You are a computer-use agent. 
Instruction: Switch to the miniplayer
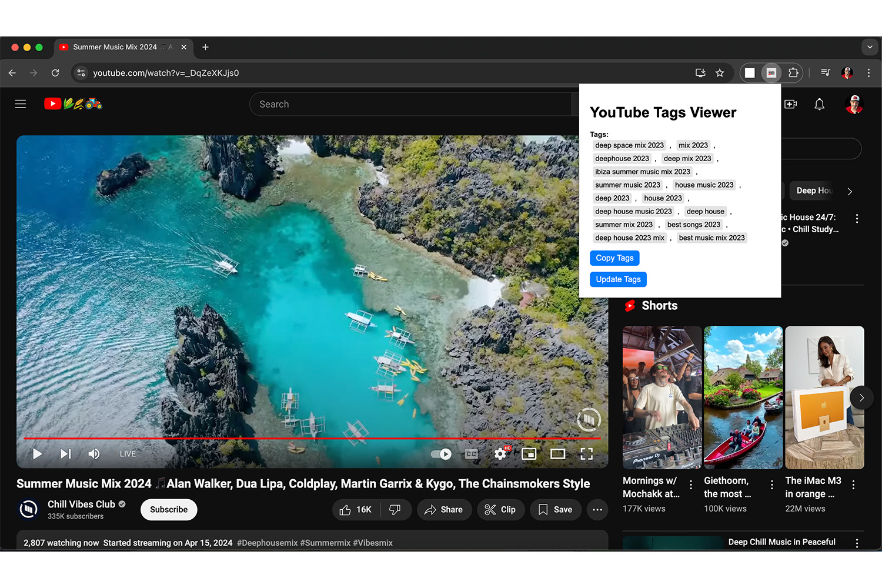pyautogui.click(x=529, y=454)
